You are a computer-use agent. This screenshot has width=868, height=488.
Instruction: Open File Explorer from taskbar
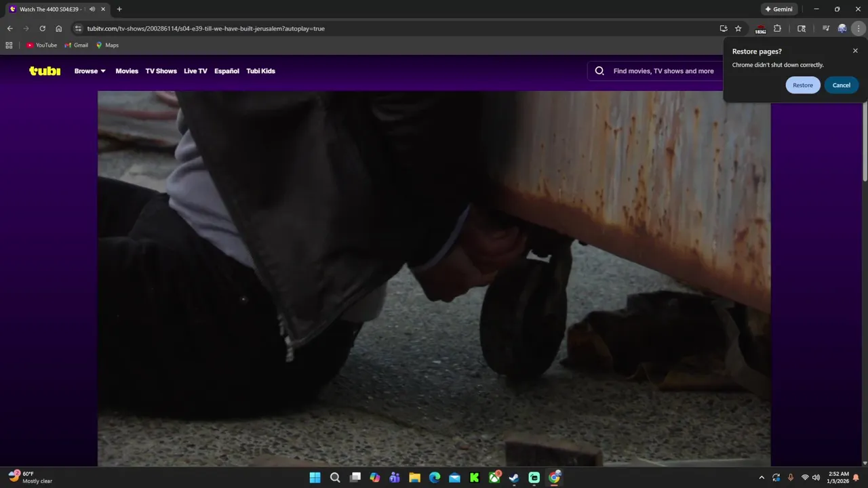[x=414, y=478]
